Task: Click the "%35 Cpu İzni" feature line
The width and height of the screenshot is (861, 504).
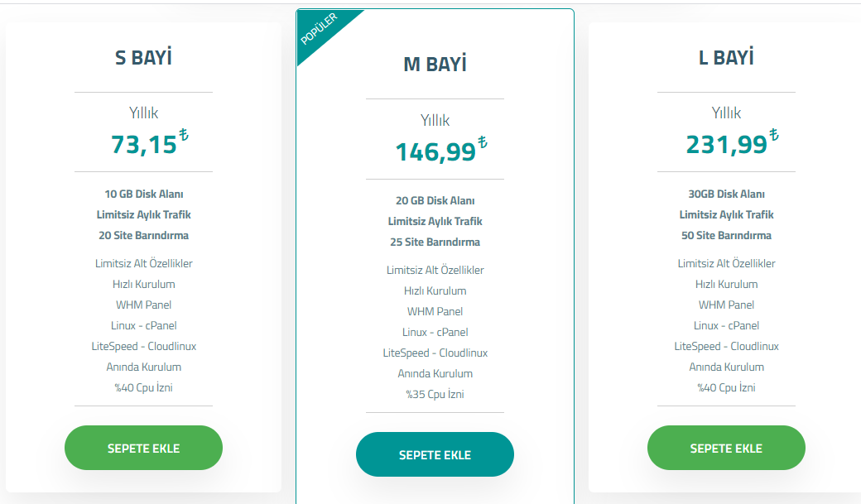Action: pos(435,394)
